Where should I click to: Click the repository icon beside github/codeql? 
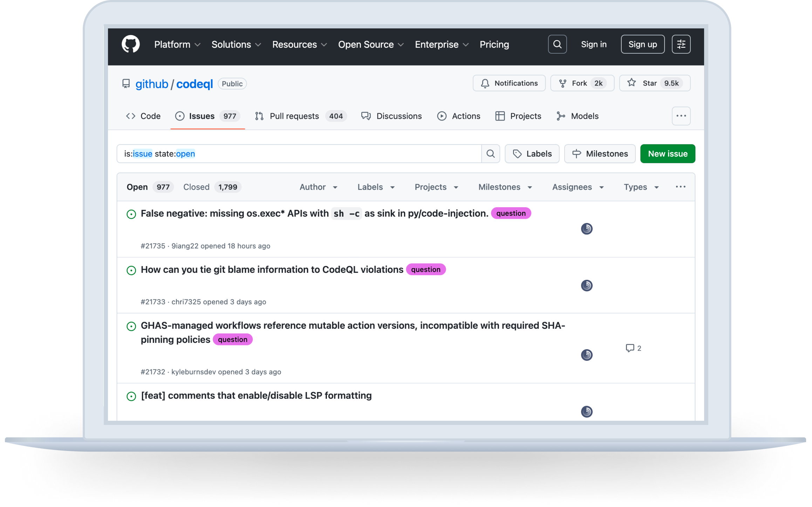tap(126, 84)
